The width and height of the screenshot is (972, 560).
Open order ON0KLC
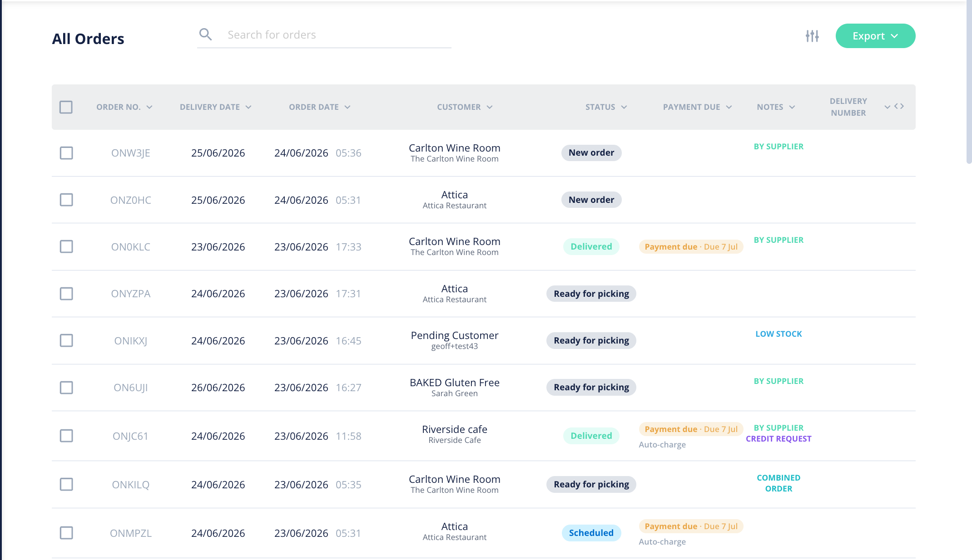(131, 247)
